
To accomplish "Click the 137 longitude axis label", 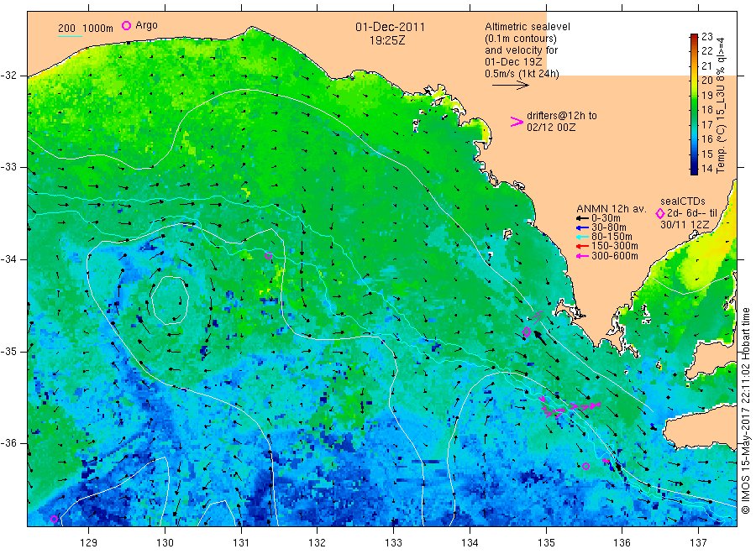I will point(698,543).
